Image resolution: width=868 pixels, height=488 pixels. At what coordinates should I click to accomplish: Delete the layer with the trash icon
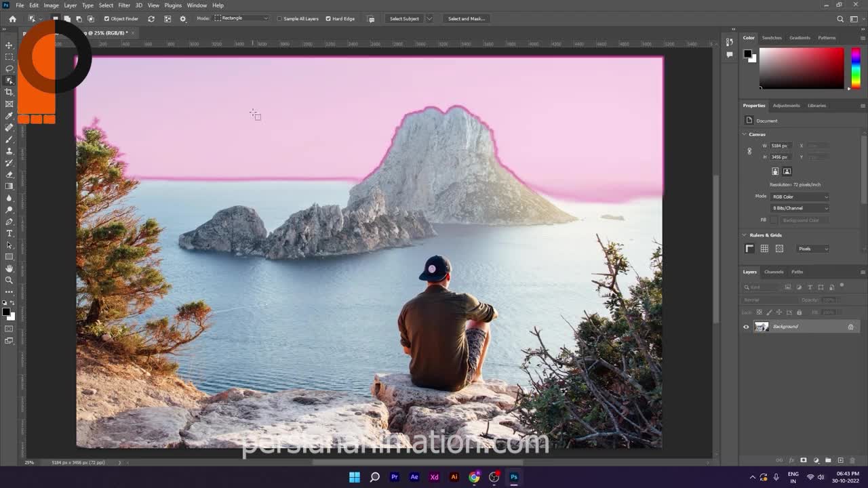click(x=853, y=461)
